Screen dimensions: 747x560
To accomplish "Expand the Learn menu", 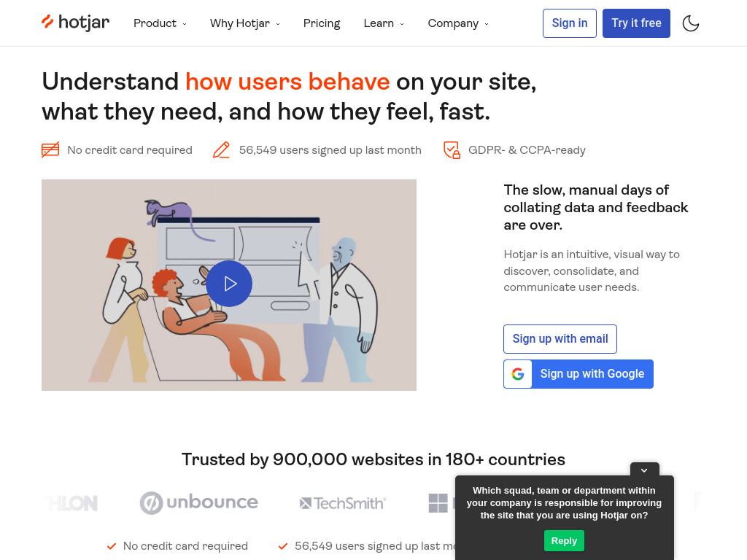I will 384,23.
